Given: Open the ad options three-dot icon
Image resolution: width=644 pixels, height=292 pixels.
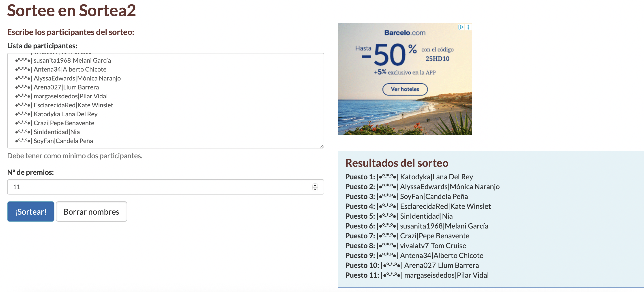Looking at the screenshot, I should 468,27.
